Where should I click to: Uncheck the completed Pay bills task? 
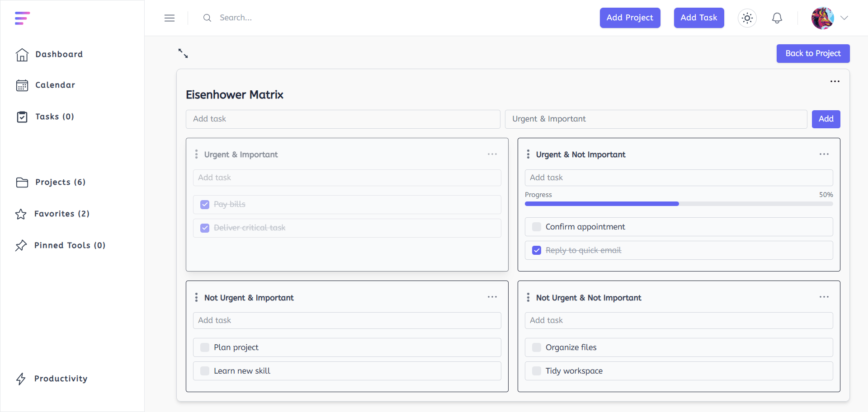tap(205, 204)
